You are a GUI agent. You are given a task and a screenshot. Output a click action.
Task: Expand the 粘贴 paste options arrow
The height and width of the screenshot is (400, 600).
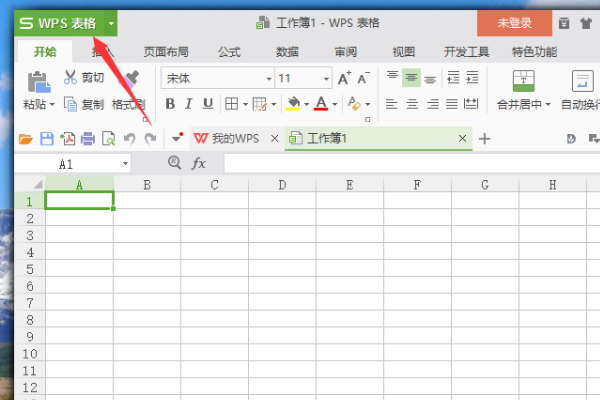point(52,104)
